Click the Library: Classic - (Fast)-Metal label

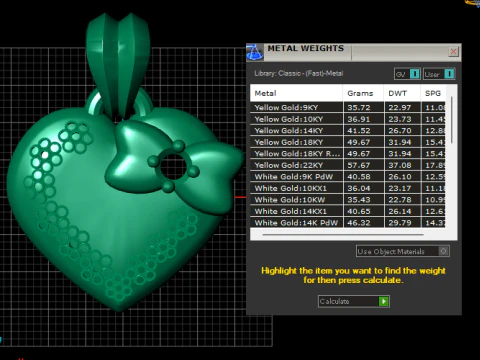click(299, 73)
